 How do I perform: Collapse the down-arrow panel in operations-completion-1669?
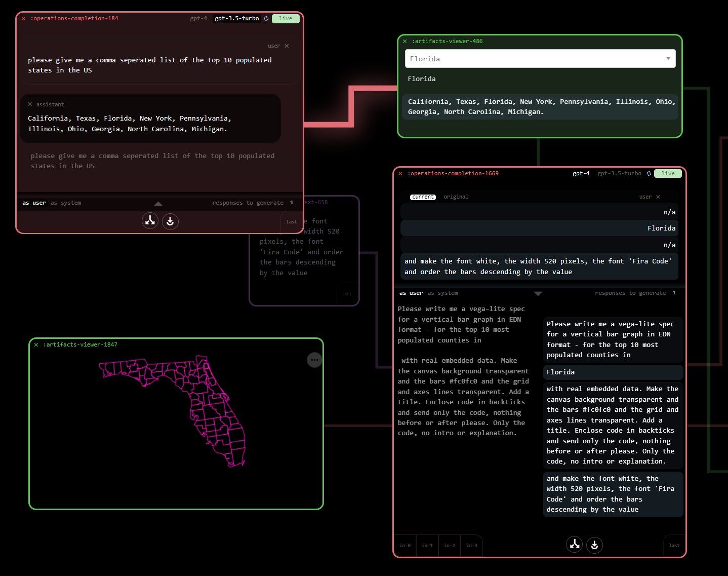pyautogui.click(x=538, y=293)
